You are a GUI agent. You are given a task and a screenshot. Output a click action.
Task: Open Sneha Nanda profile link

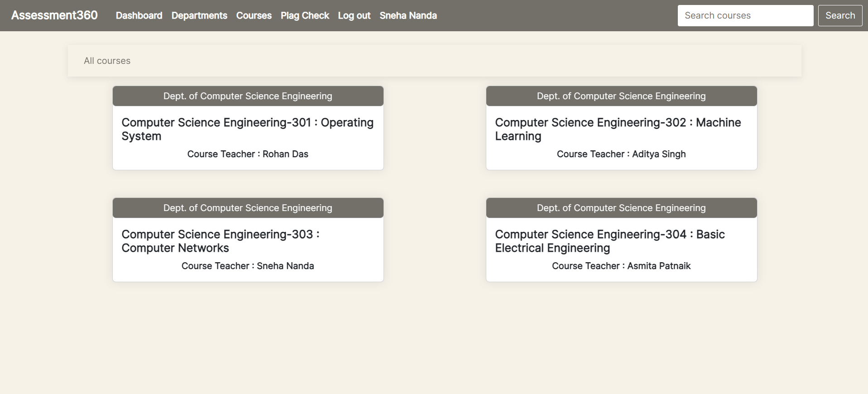coord(408,15)
